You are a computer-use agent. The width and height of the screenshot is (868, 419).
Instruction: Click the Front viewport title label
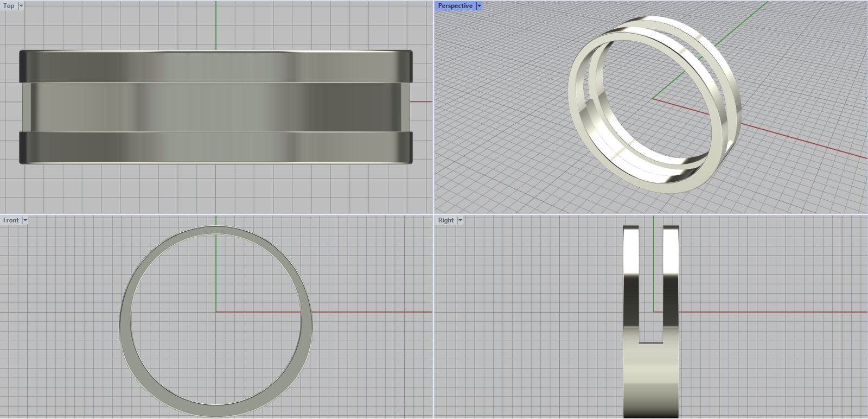[10, 220]
